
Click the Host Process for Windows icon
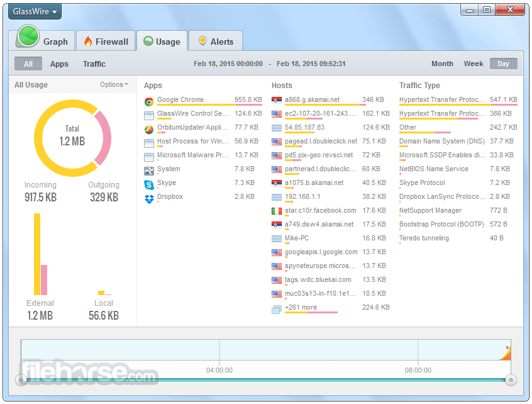(x=149, y=143)
